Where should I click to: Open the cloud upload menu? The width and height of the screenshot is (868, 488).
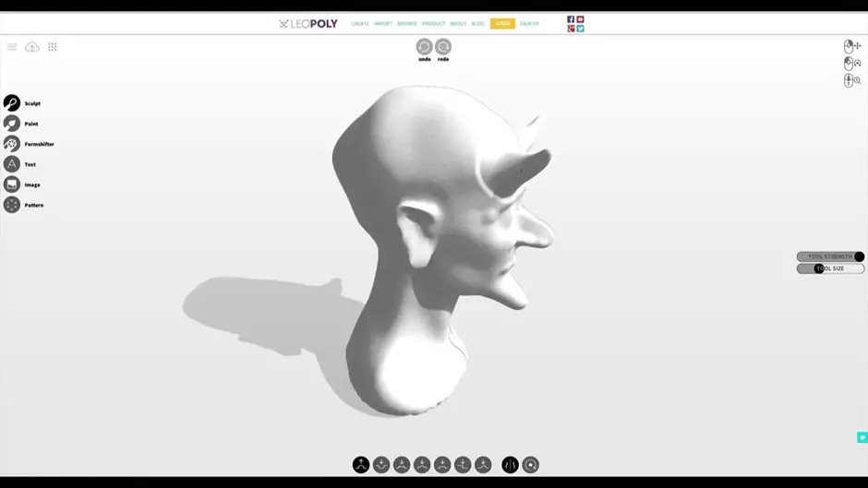tap(32, 47)
